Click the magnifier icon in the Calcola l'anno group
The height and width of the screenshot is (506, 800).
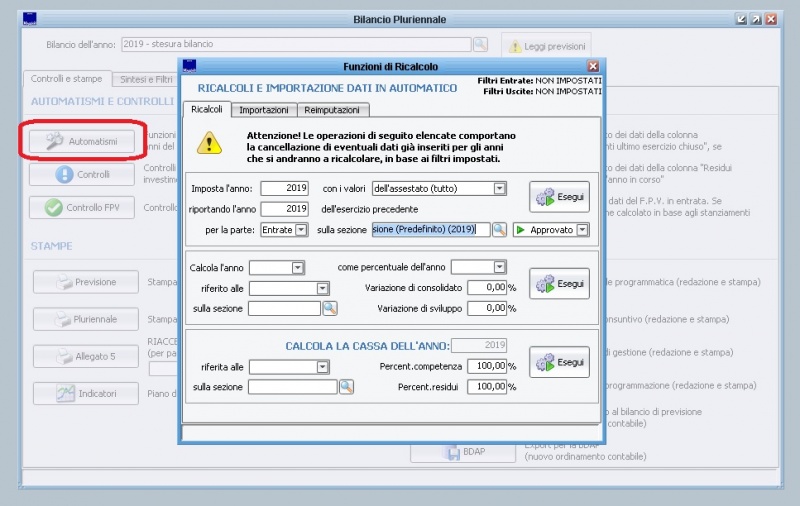point(329,308)
